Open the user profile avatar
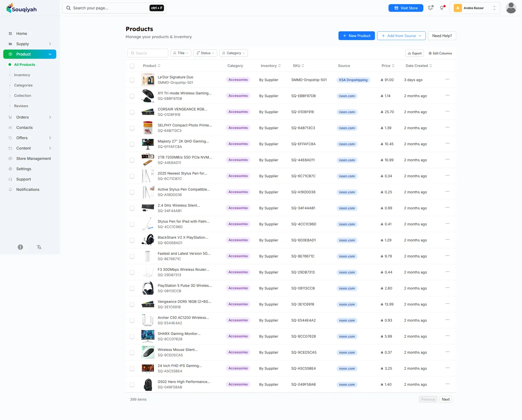This screenshot has height=420, width=522. point(511,8)
